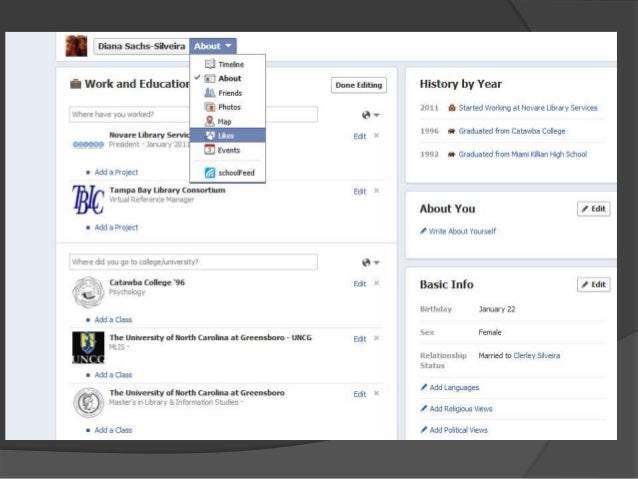The height and width of the screenshot is (479, 638).
Task: Click the college/university input field
Action: 193,262
